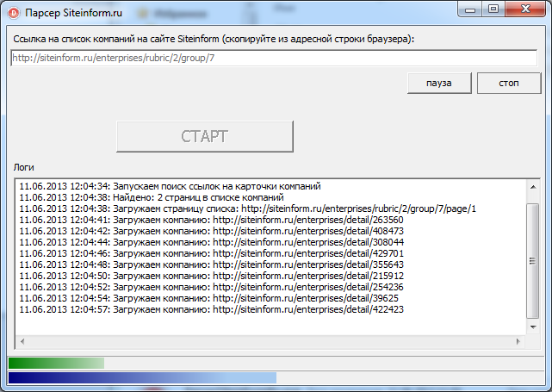552x392 pixels.
Task: Select log entry for detail/215912
Action: click(211, 277)
